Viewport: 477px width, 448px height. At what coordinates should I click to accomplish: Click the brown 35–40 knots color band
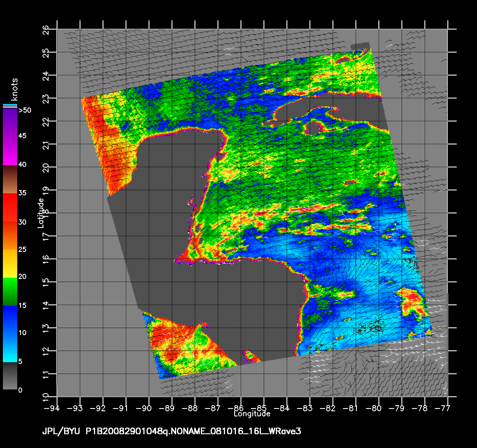10,179
